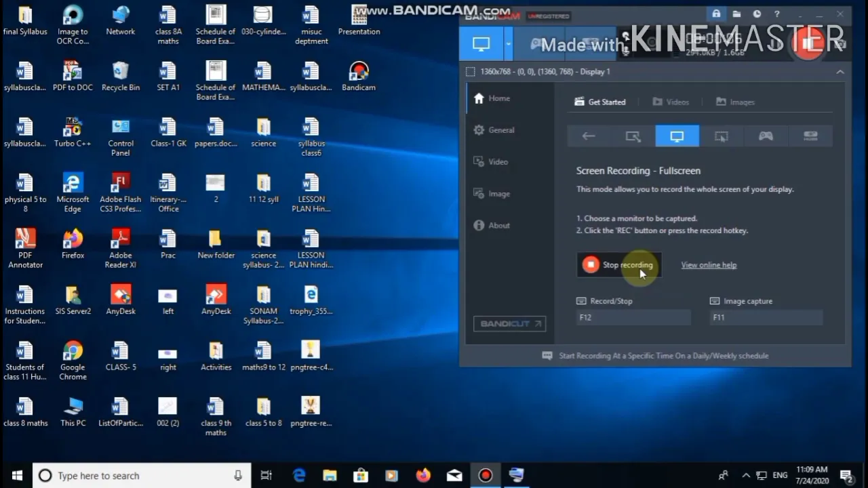Switch to the Get Started tab
This screenshot has height=488, width=868.
coord(600,102)
